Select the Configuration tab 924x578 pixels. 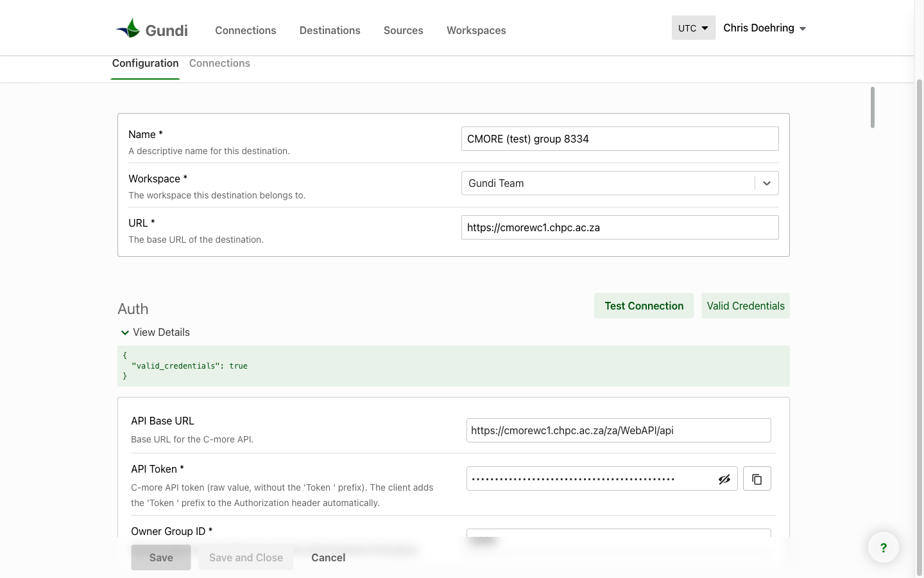(146, 63)
